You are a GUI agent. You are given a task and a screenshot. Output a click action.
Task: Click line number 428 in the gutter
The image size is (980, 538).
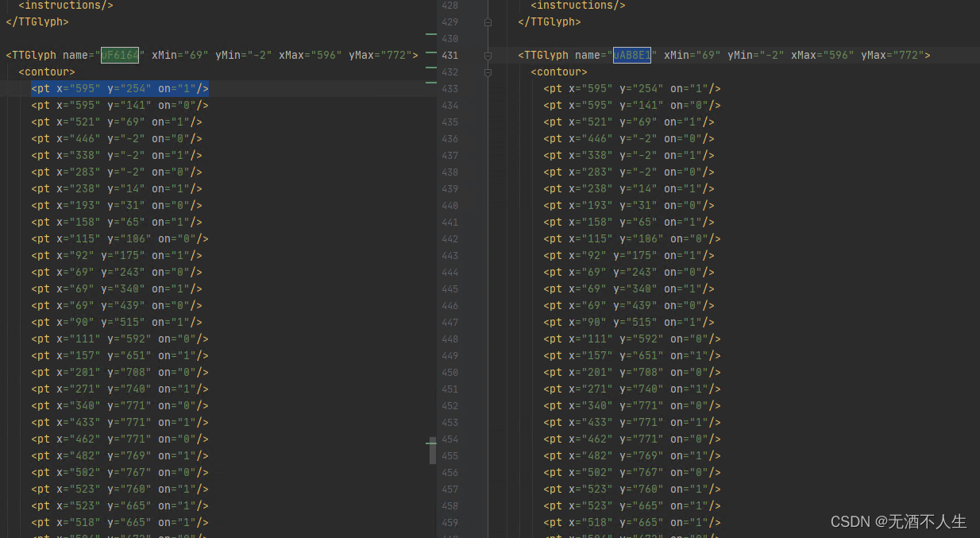pos(449,5)
